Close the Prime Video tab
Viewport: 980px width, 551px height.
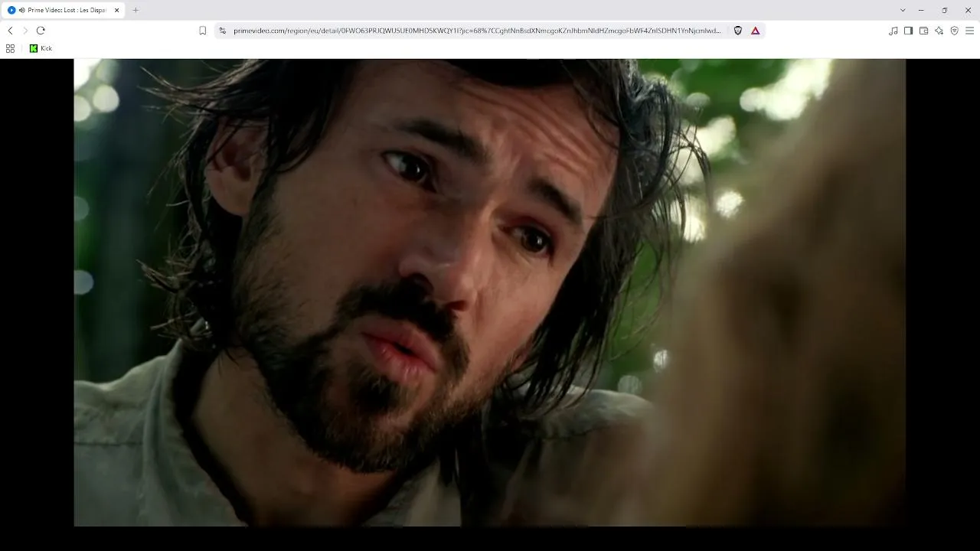click(116, 10)
